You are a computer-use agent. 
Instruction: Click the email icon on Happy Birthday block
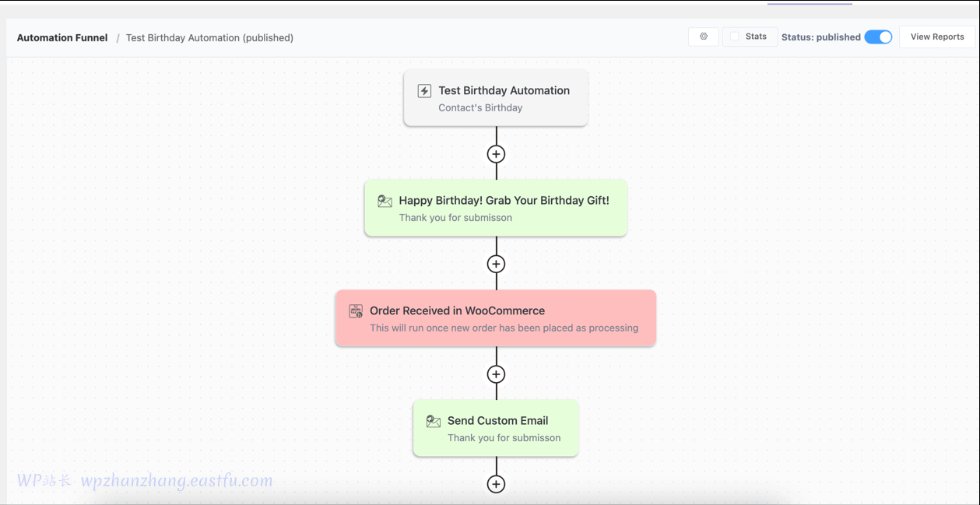(385, 202)
